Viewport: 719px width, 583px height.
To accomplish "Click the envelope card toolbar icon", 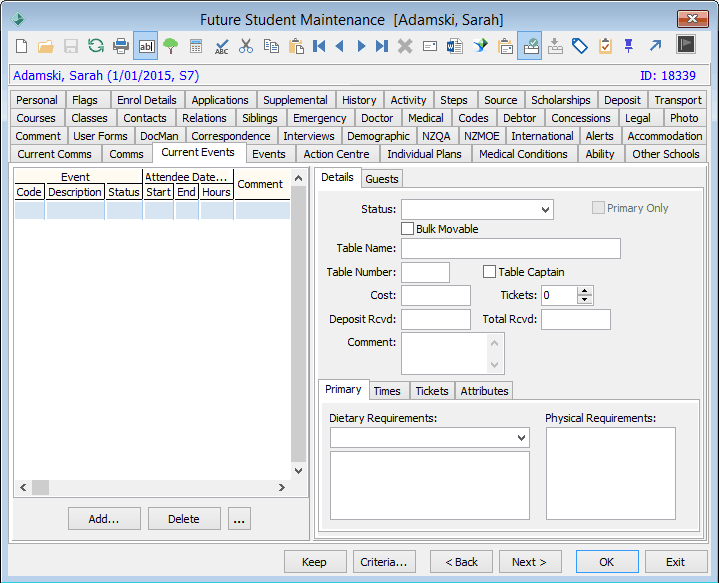I will point(430,46).
